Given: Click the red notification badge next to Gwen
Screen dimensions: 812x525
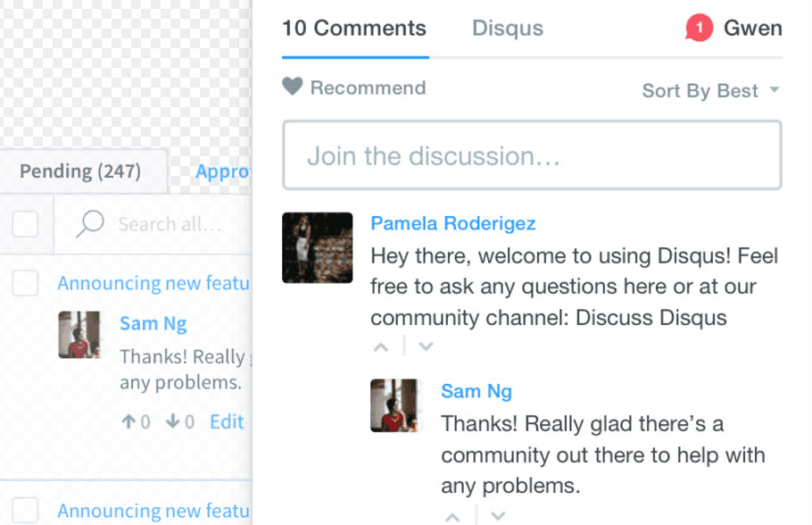Looking at the screenshot, I should (x=699, y=28).
